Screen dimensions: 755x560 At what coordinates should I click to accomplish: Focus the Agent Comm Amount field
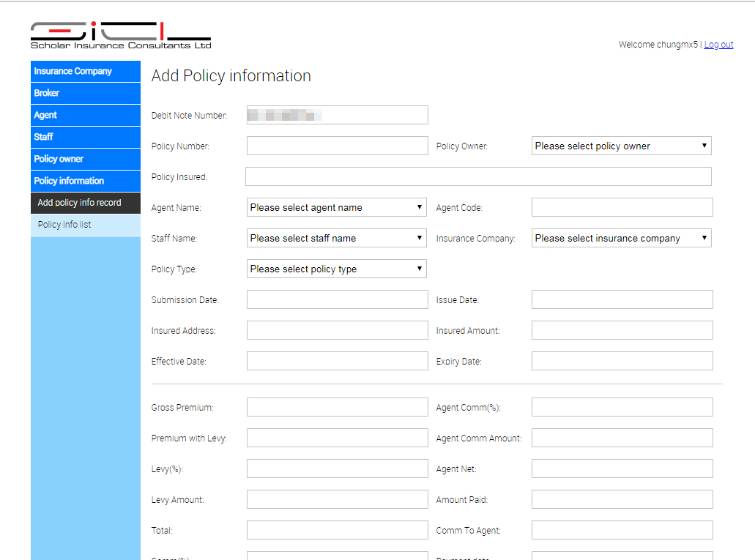(622, 438)
